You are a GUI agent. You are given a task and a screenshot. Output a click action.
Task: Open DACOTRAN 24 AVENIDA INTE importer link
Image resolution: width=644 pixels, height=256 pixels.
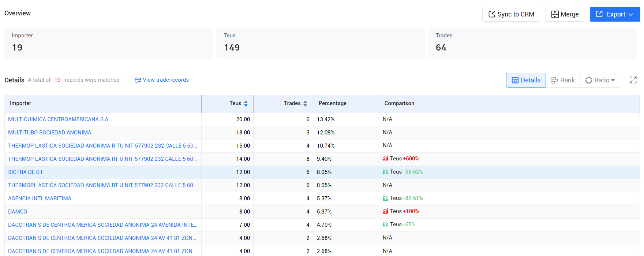[102, 225]
